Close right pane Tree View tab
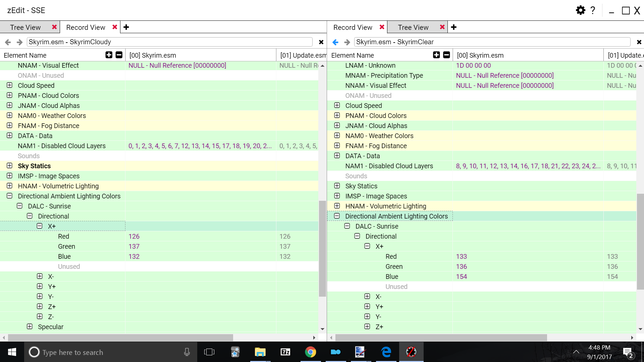644x362 pixels. click(442, 27)
